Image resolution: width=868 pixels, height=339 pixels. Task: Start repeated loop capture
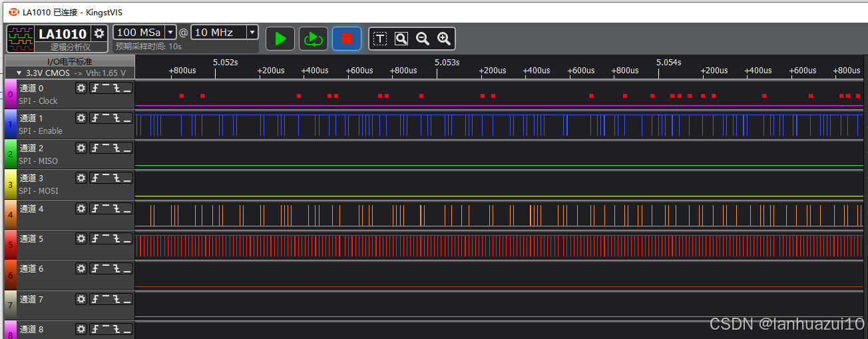coord(313,39)
